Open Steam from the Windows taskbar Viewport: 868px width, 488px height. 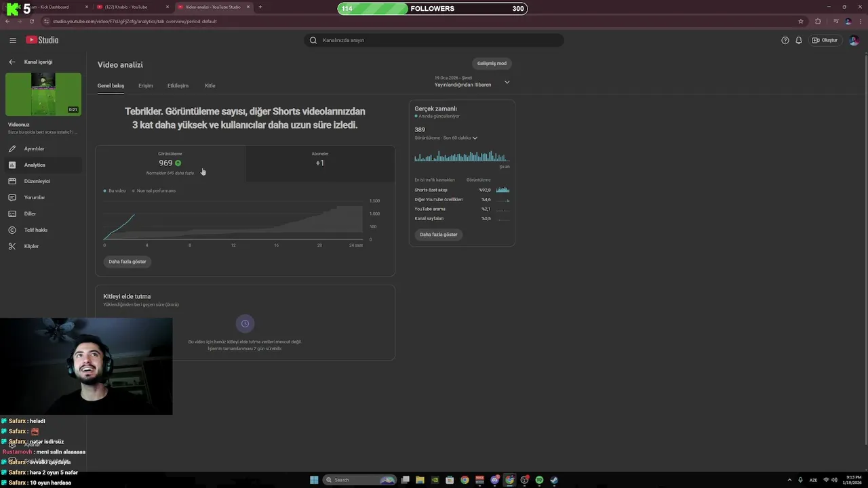pyautogui.click(x=554, y=480)
